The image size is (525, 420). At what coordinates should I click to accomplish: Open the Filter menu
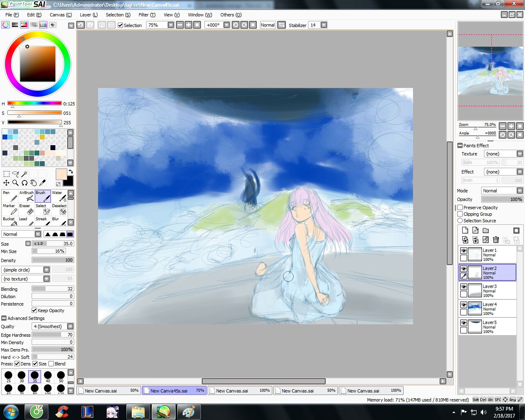[x=147, y=15]
